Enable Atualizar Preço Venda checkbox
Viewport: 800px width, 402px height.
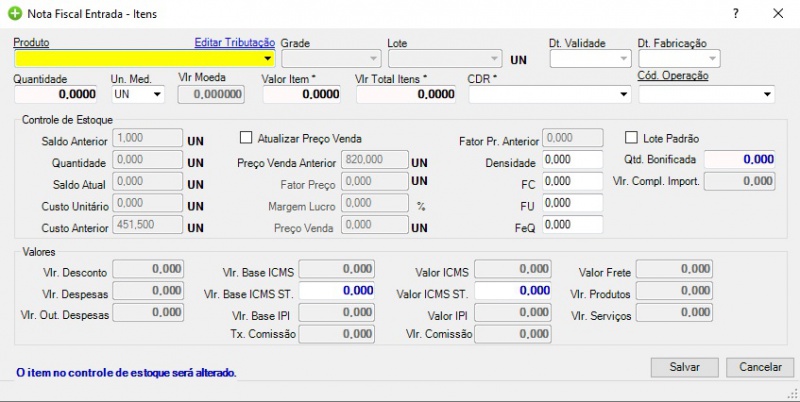click(x=247, y=138)
